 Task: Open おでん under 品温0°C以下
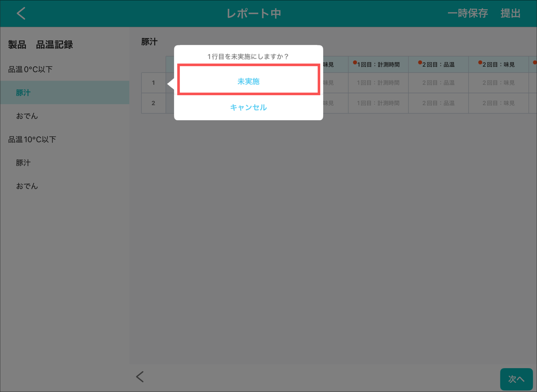coord(27,116)
